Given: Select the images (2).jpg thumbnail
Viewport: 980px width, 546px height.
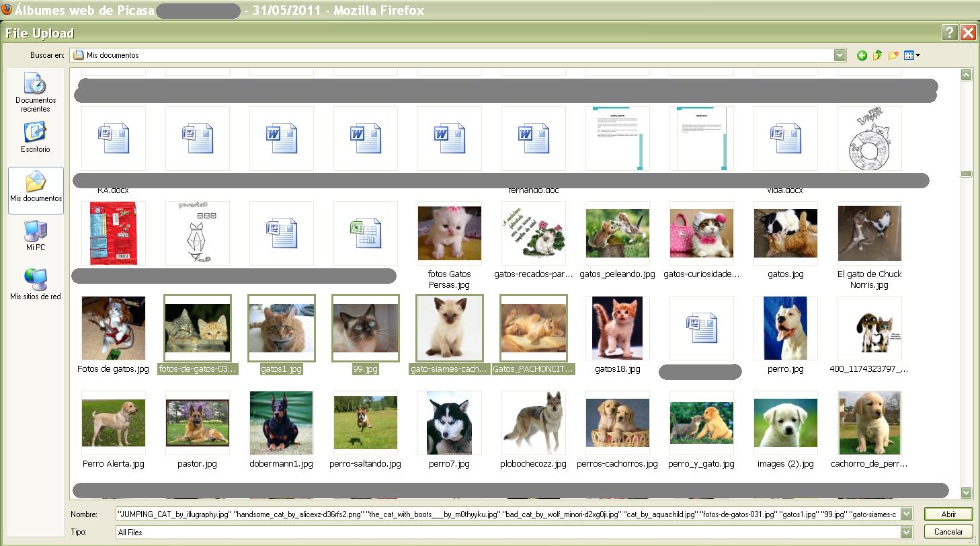Looking at the screenshot, I should tap(786, 423).
